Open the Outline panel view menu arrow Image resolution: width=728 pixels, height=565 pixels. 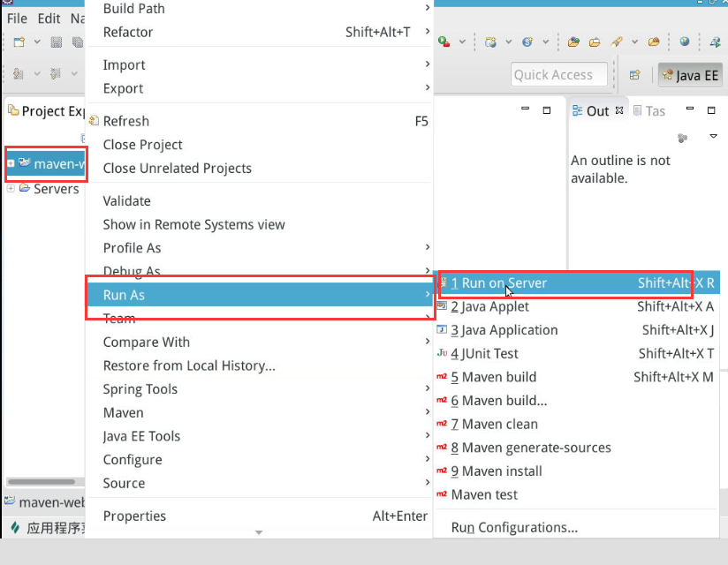(713, 137)
